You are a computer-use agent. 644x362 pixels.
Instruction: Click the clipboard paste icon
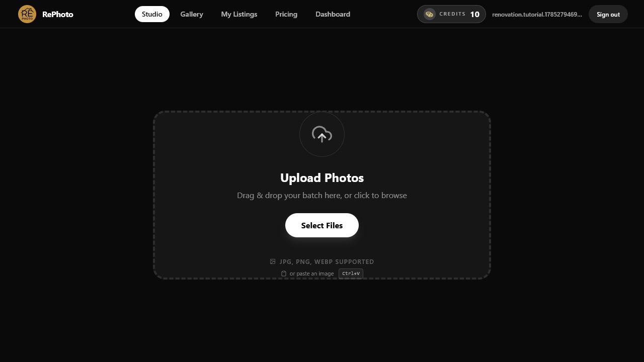(284, 274)
